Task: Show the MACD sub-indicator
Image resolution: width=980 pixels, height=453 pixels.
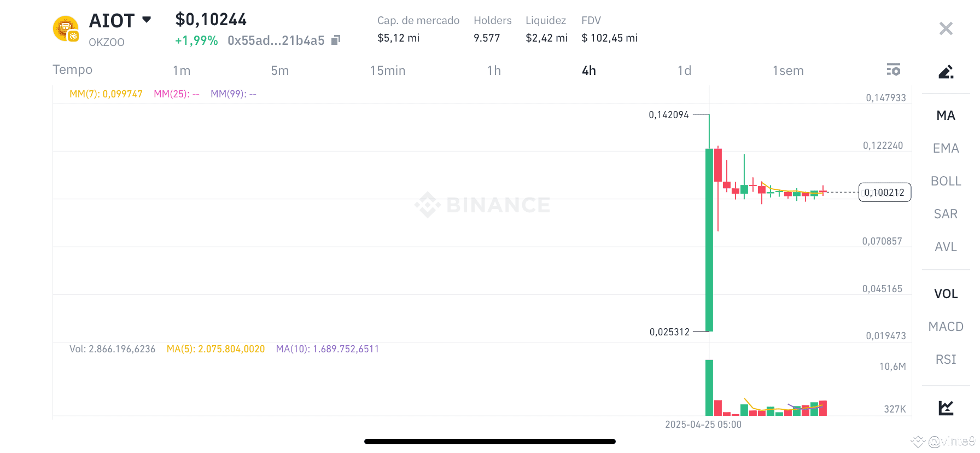Action: click(x=946, y=327)
